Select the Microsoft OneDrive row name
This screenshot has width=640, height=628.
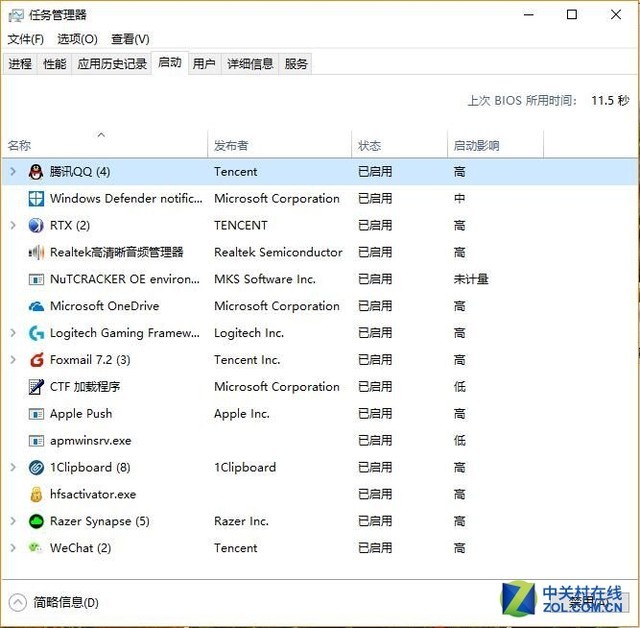pyautogui.click(x=104, y=306)
